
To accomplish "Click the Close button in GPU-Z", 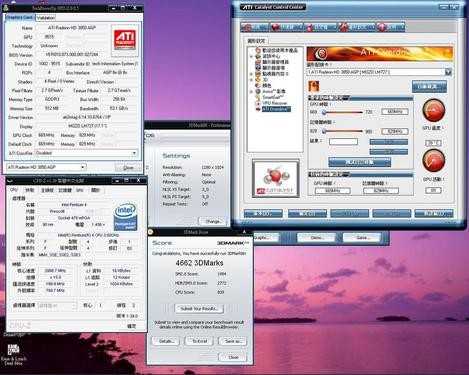I will point(128,168).
